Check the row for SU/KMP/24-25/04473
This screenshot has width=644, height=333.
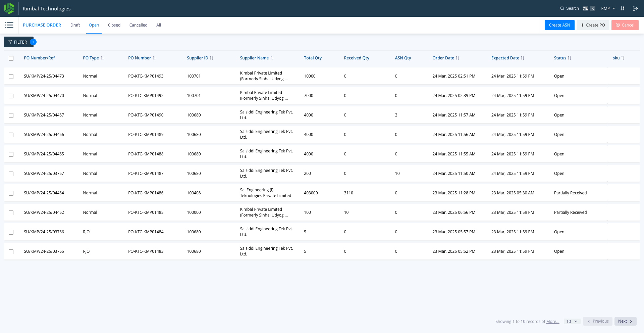click(x=11, y=77)
